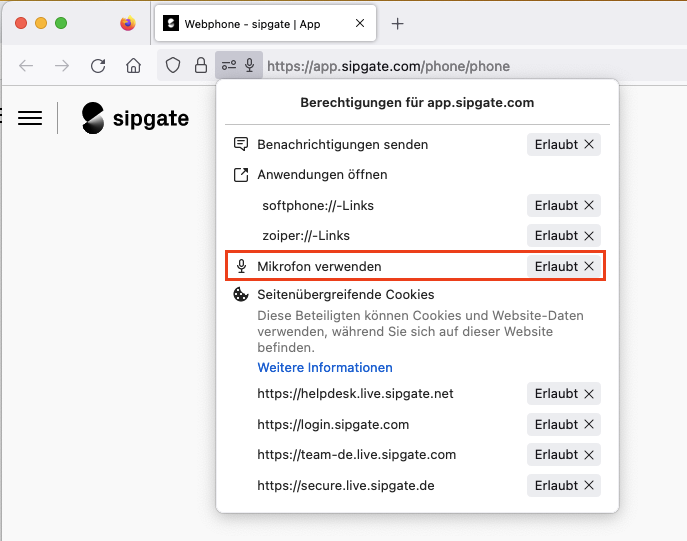Reload the page with the refresh icon
This screenshot has height=541, width=687.
tap(98, 66)
